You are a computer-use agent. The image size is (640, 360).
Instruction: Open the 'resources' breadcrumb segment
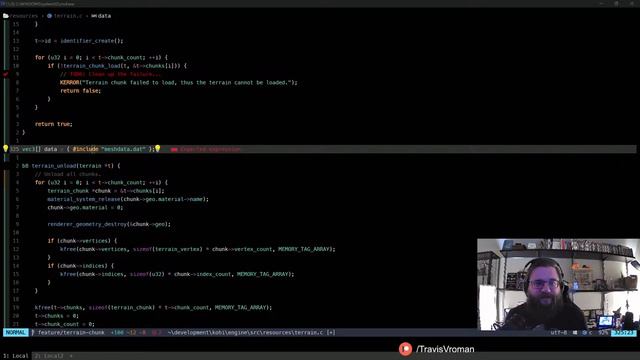[24, 16]
